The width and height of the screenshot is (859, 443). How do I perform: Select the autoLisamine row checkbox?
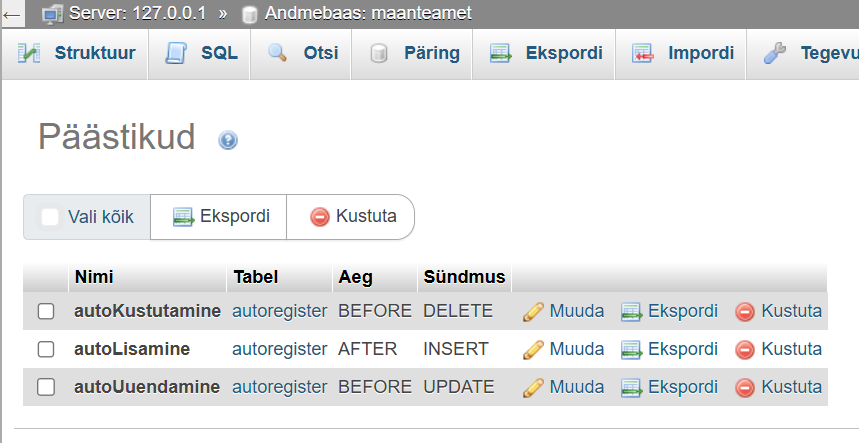tap(46, 350)
